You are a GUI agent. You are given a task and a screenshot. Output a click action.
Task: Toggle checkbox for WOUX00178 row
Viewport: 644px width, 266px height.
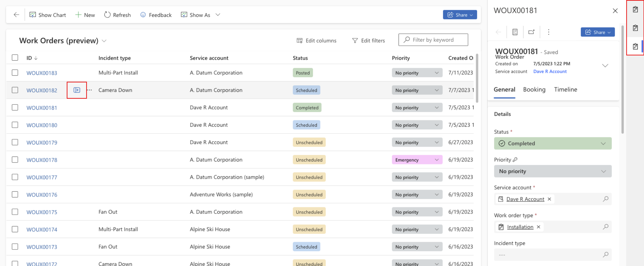click(x=14, y=160)
